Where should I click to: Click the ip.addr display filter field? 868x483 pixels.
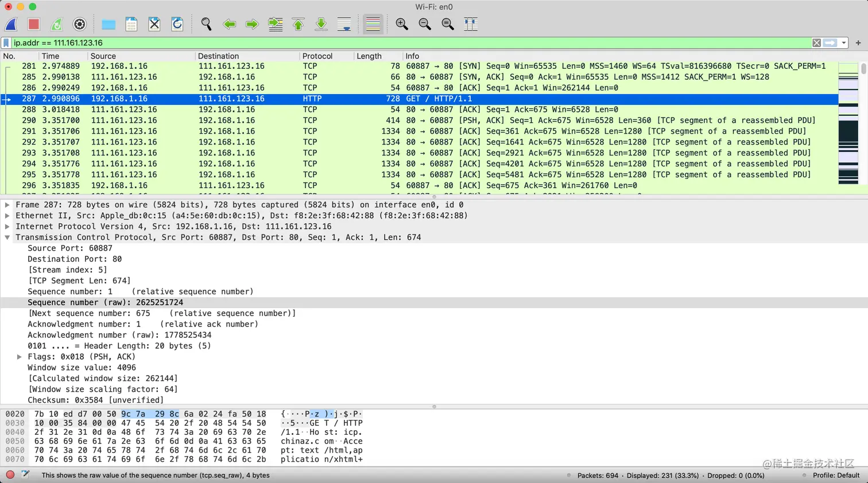410,43
